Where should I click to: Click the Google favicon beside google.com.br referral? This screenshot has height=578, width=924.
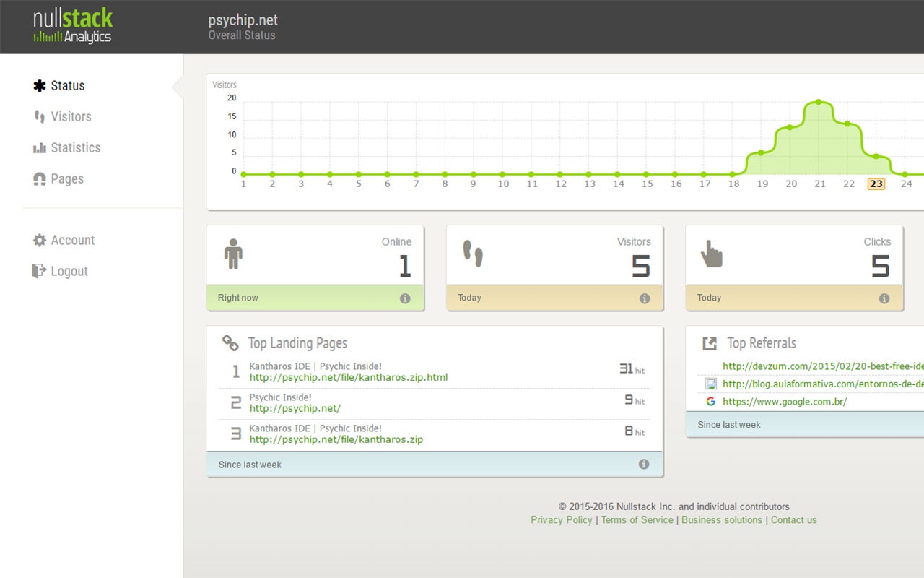tap(710, 400)
